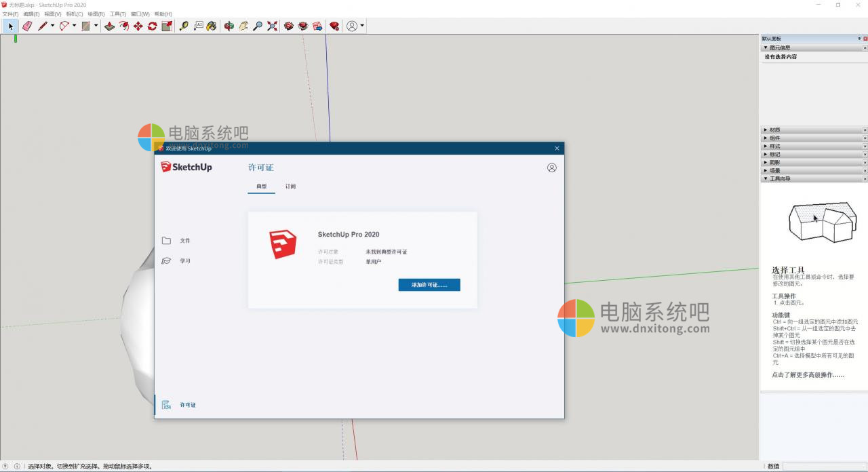
Task: Switch to the 典型 license tab
Action: click(261, 186)
